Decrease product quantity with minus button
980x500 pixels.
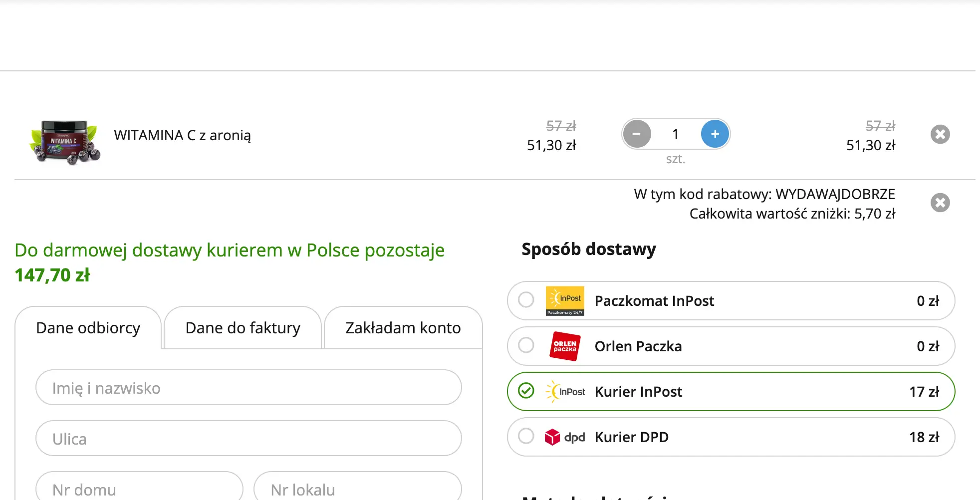click(x=637, y=134)
